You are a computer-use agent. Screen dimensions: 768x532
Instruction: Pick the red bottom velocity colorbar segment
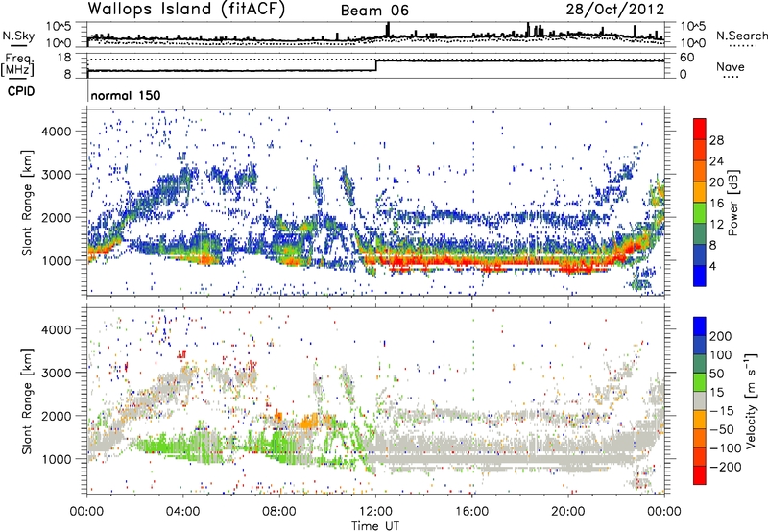coord(700,475)
